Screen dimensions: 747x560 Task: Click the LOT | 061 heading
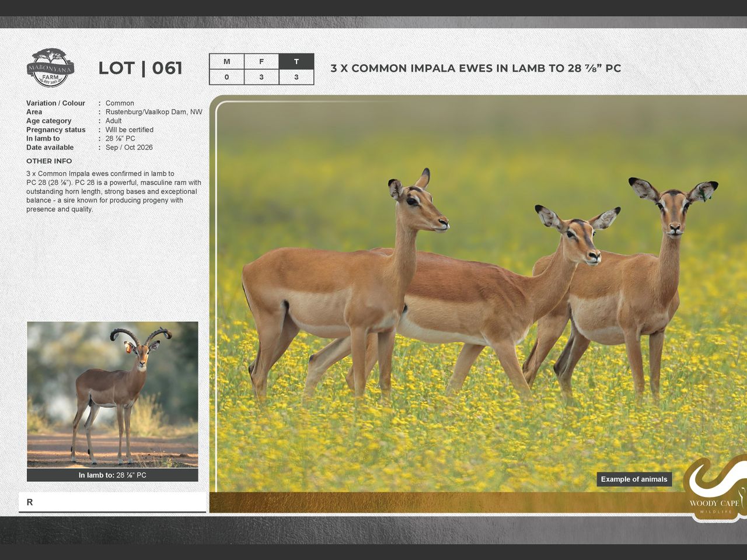point(140,68)
